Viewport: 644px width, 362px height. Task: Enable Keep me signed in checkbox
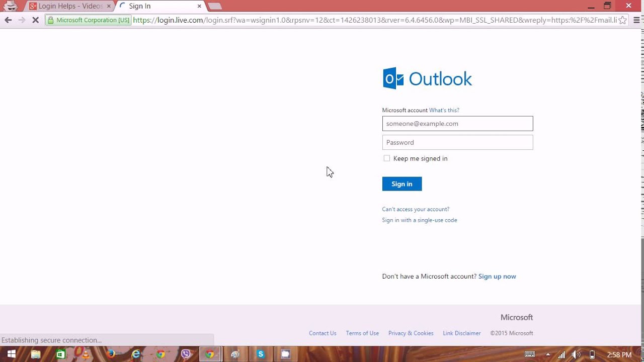(x=386, y=158)
